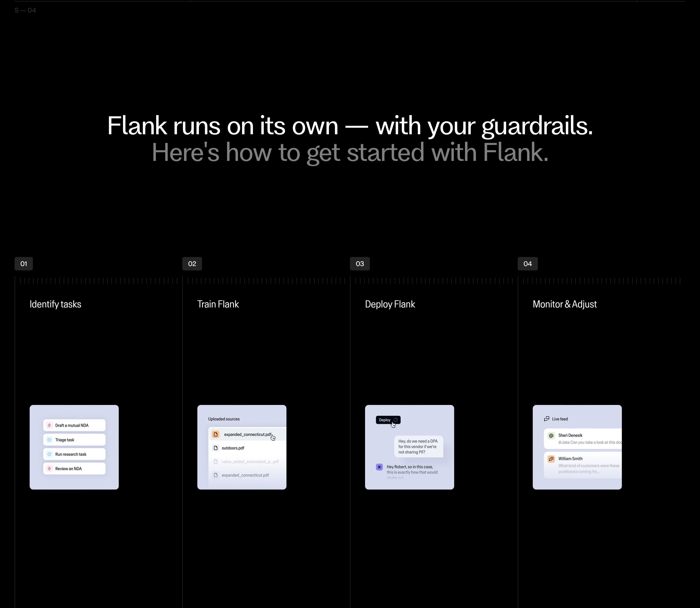
Task: Click the Monitor & Adjust illustration card
Action: pos(577,447)
